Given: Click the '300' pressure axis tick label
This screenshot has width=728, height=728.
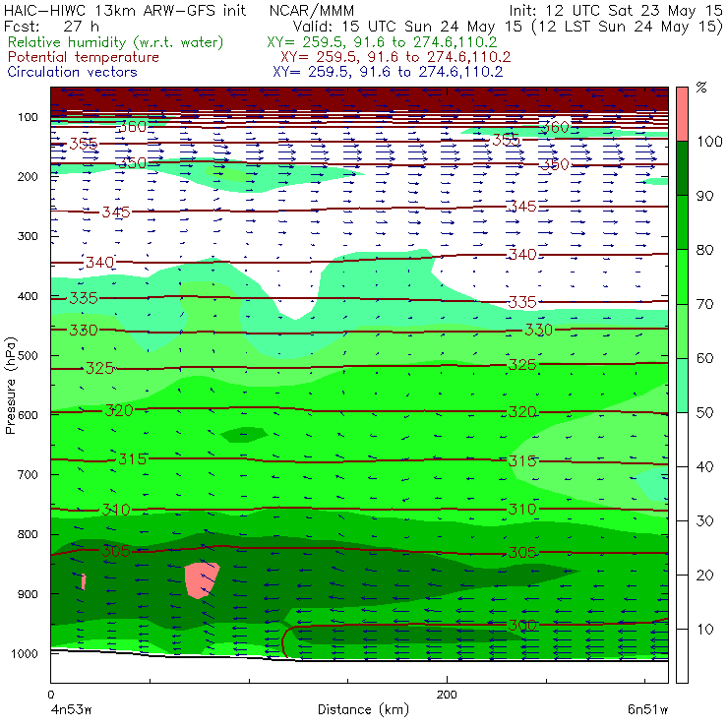Looking at the screenshot, I should 28,236.
